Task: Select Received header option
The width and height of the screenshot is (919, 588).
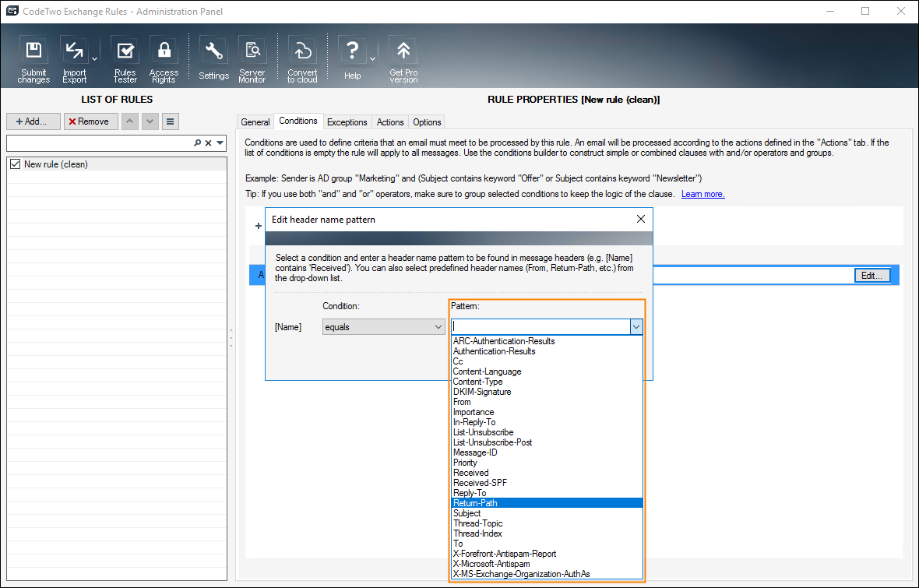Action: click(x=548, y=473)
